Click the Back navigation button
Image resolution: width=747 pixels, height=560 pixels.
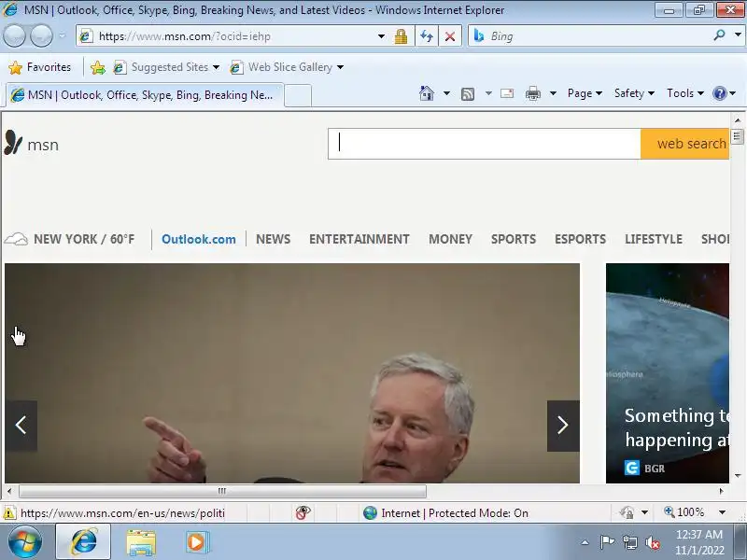14,35
